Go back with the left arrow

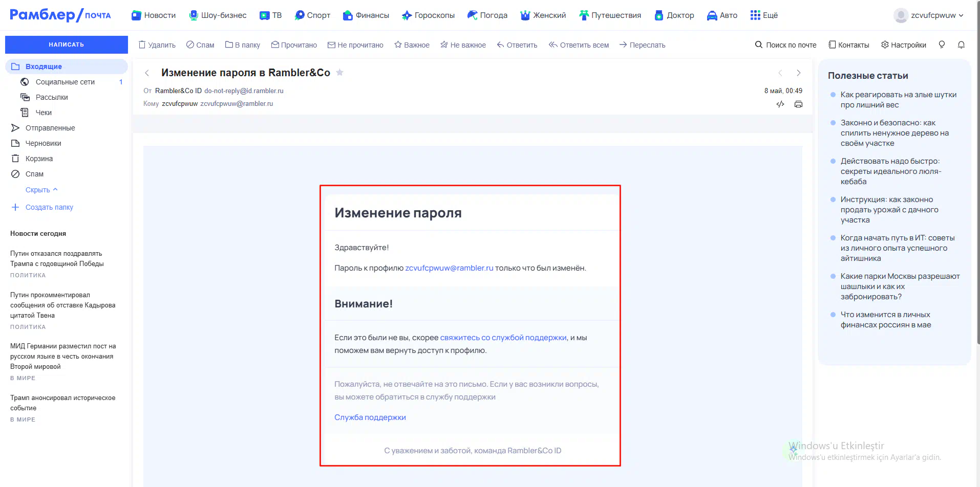click(147, 73)
